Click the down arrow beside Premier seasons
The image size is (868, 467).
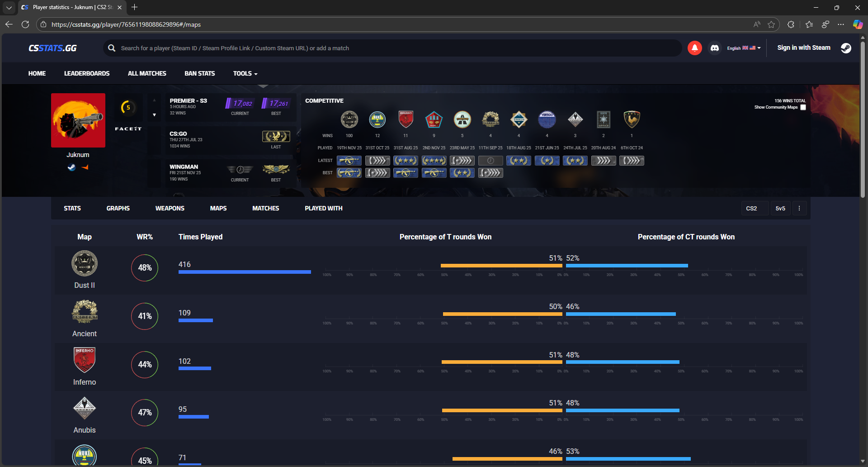[x=154, y=115]
